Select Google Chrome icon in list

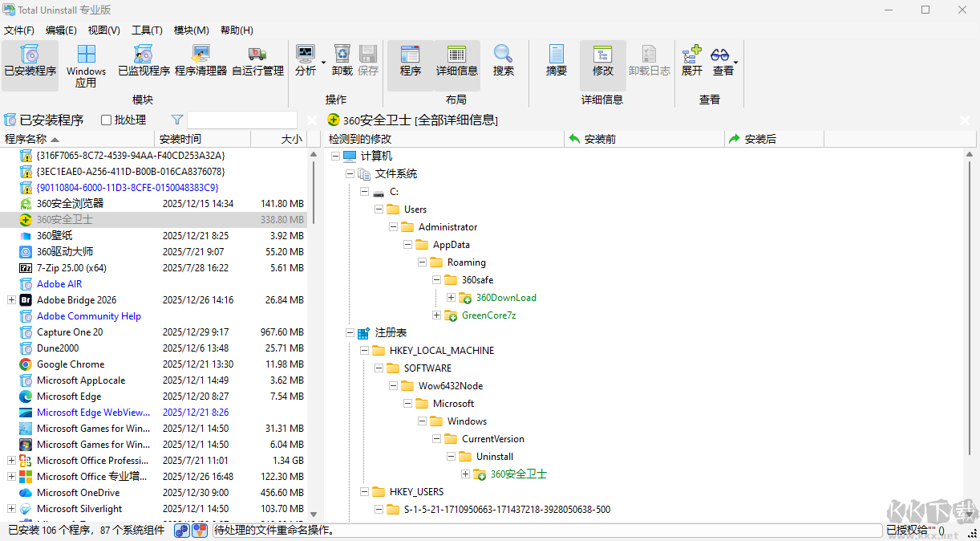tap(26, 364)
